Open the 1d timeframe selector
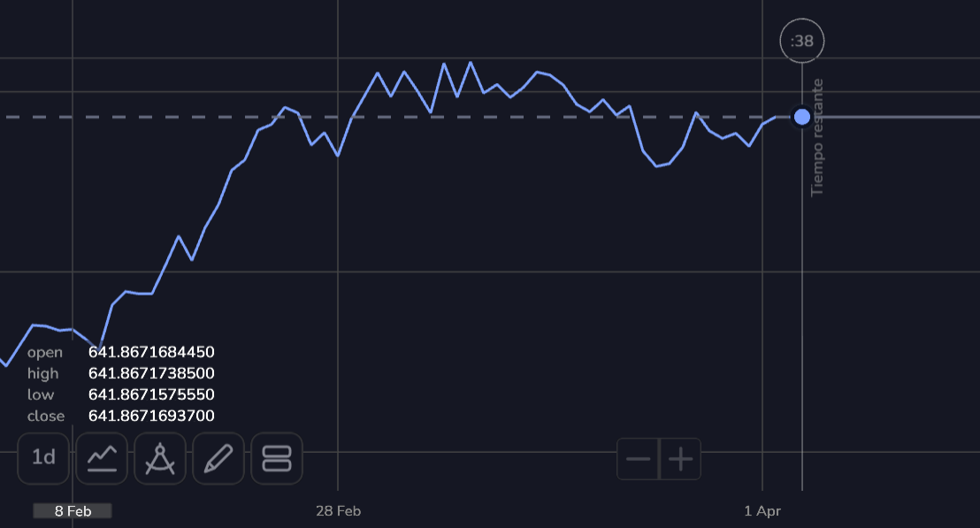 [42, 458]
